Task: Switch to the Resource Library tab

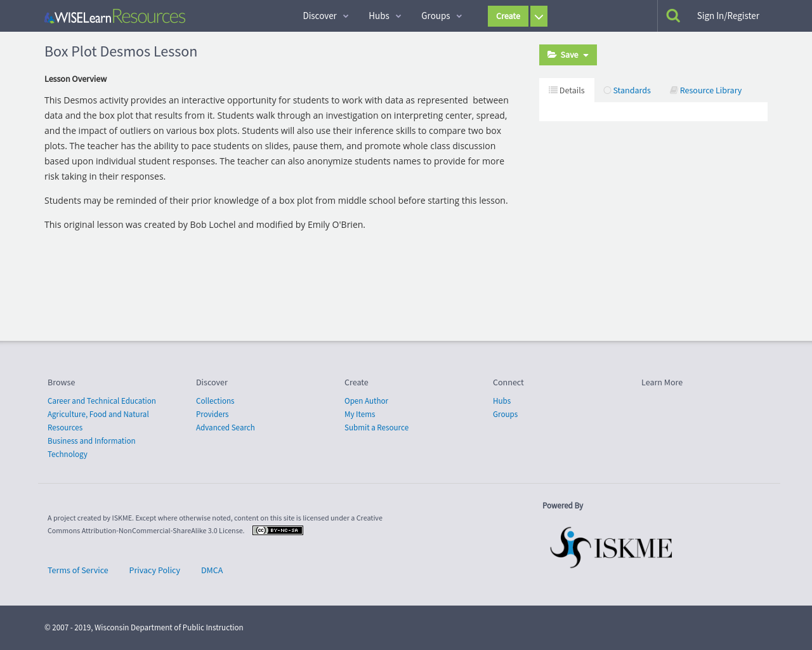Action: coord(705,90)
